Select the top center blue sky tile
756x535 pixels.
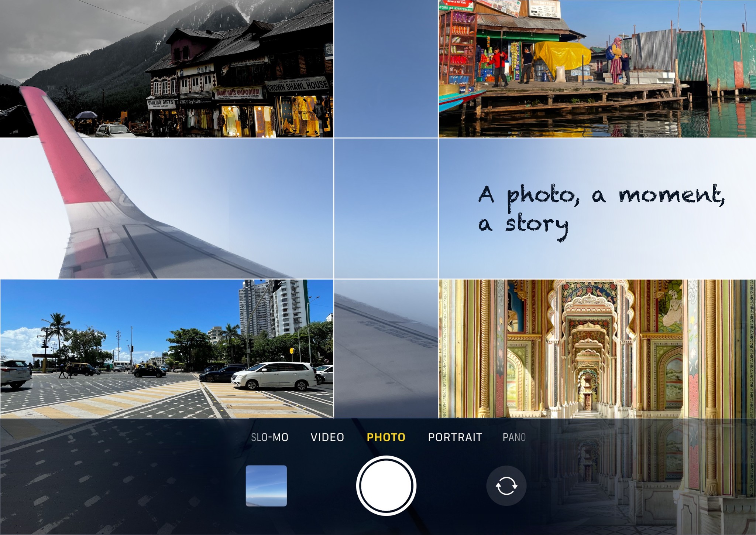click(386, 69)
